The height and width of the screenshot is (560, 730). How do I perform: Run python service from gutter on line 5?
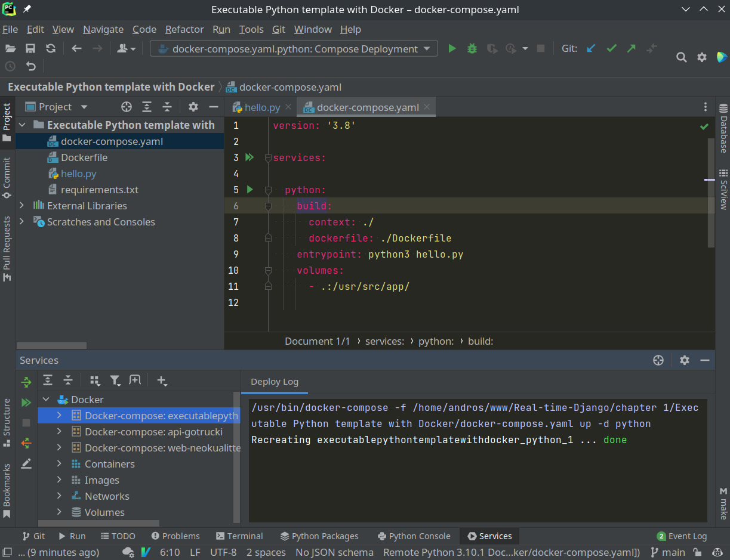point(250,190)
